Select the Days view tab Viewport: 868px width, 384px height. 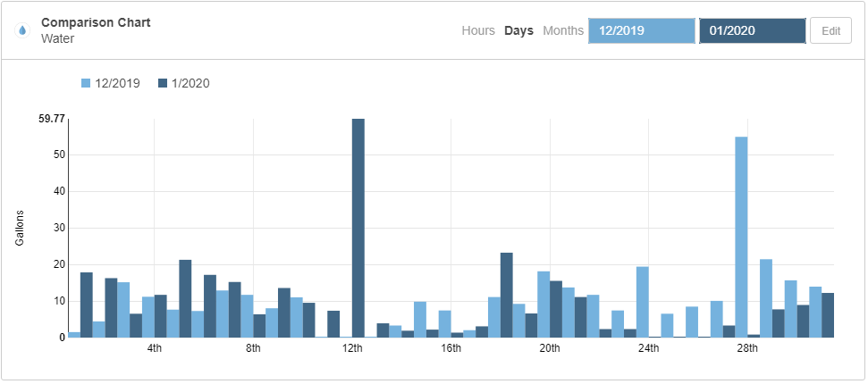(x=518, y=30)
